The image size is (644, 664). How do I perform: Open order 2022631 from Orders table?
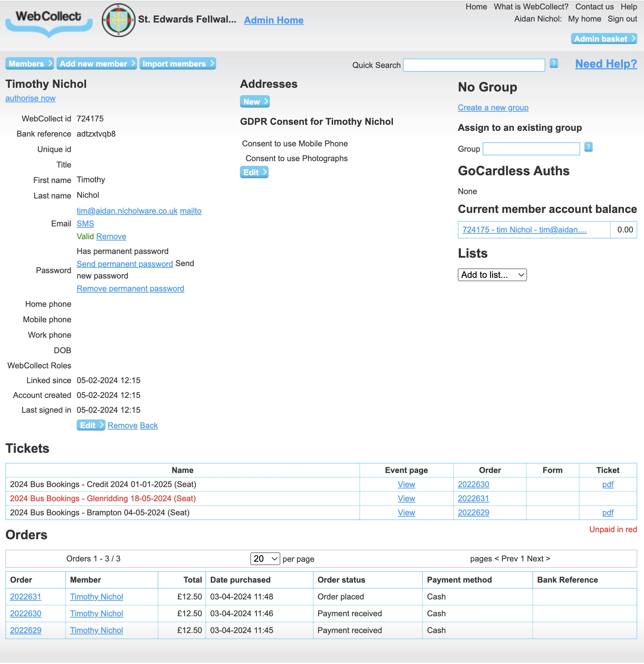click(x=26, y=597)
